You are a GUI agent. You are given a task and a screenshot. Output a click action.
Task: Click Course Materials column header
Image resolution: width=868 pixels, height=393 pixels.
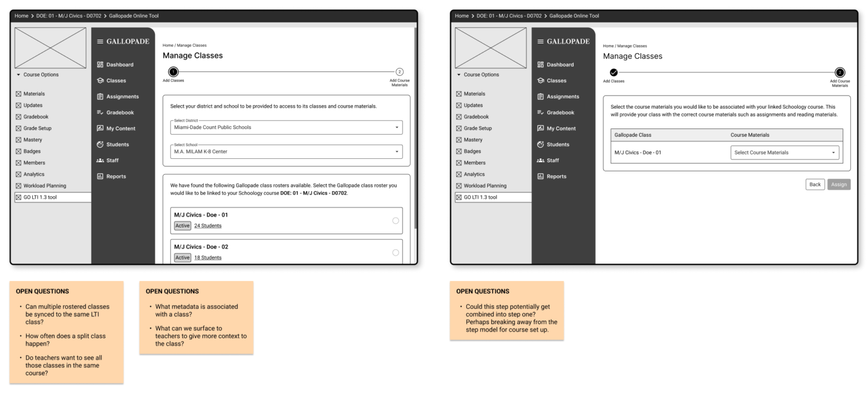point(750,135)
